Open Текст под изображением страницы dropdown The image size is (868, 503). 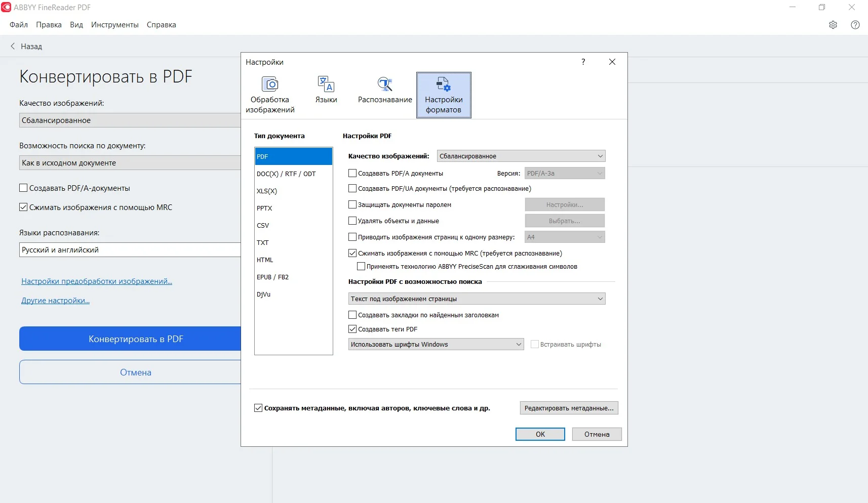click(477, 299)
